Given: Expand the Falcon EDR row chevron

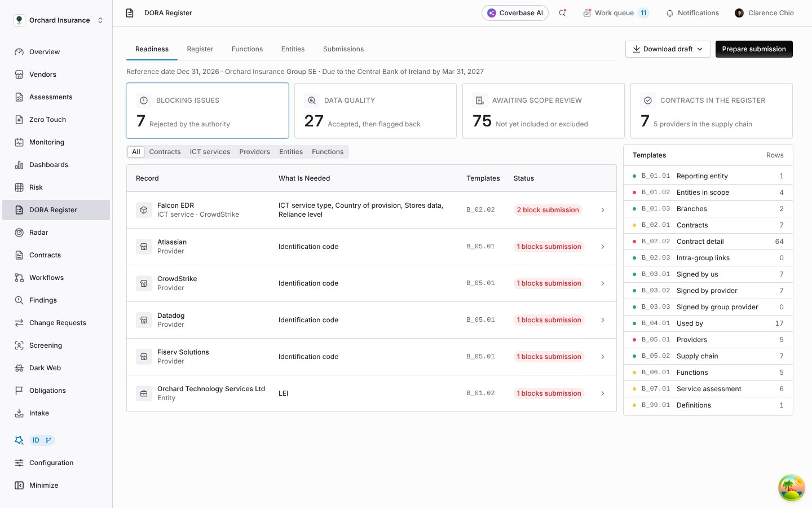Looking at the screenshot, I should 603,210.
